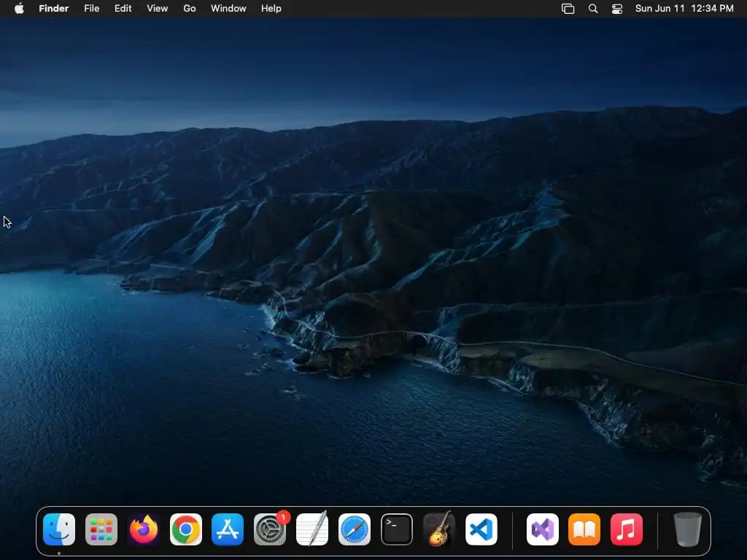Open the Firefox browser
This screenshot has width=747, height=560.
coord(144,529)
